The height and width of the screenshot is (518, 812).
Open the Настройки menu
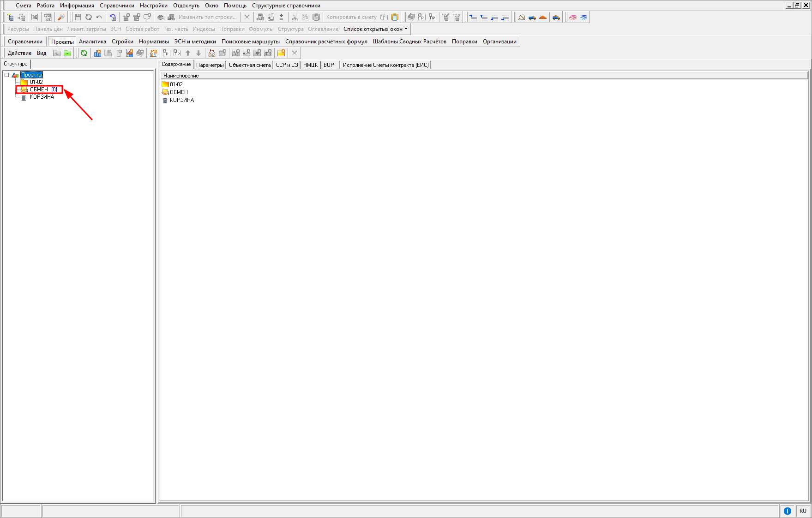coord(154,6)
